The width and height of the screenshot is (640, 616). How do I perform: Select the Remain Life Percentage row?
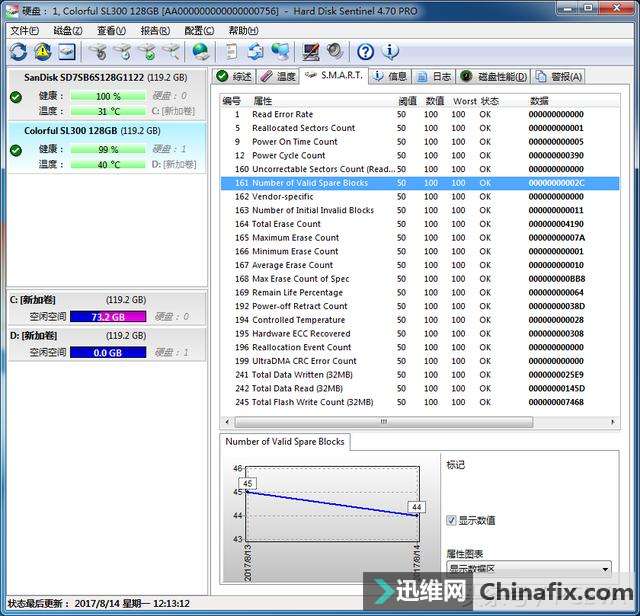pyautogui.click(x=420, y=293)
